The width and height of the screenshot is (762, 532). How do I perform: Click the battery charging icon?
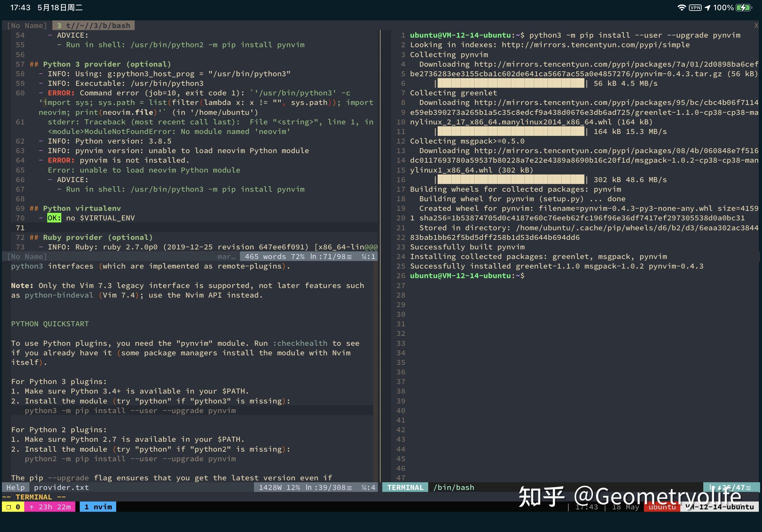click(744, 8)
